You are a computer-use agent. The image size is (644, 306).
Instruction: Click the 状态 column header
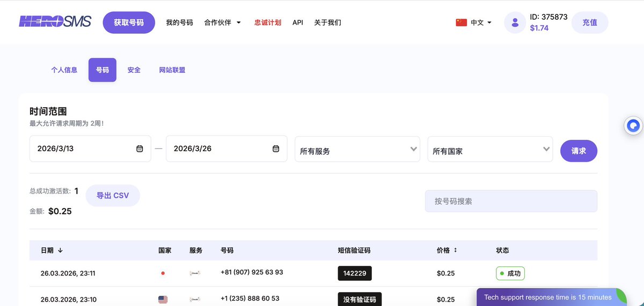pos(503,250)
